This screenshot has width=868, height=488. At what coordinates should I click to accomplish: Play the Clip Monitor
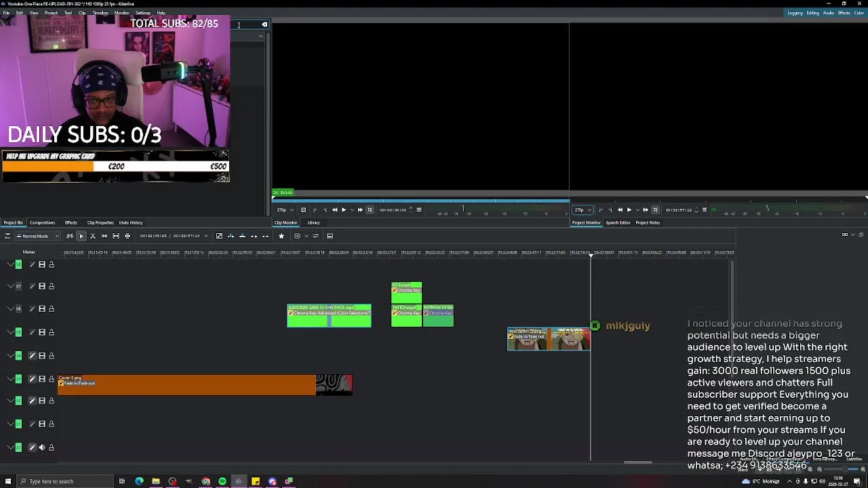pos(343,210)
